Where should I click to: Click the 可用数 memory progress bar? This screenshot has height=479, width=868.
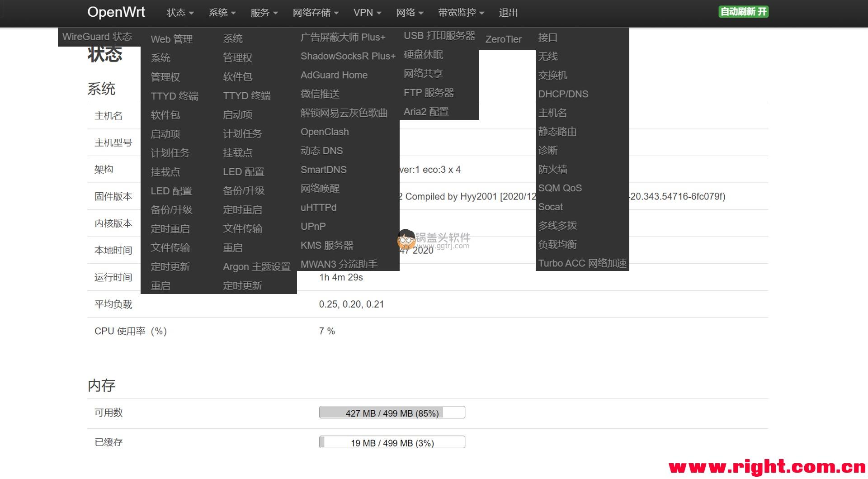tap(392, 412)
